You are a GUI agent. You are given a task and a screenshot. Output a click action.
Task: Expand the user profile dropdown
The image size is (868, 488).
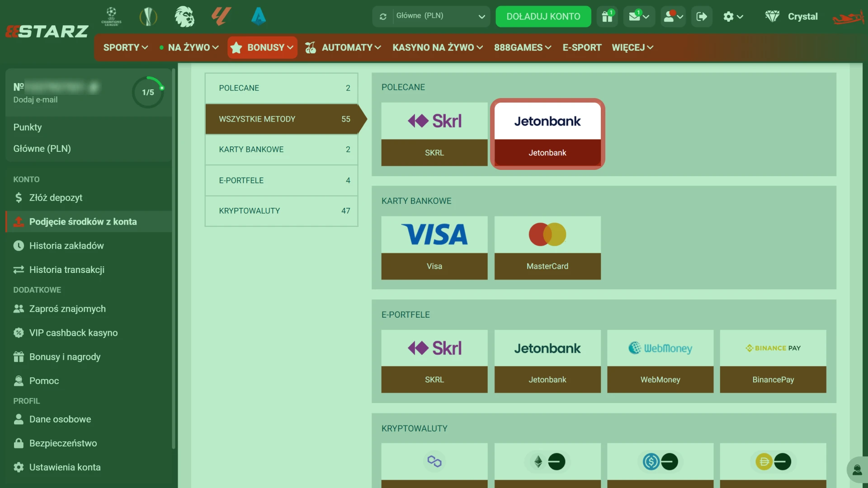[673, 17]
